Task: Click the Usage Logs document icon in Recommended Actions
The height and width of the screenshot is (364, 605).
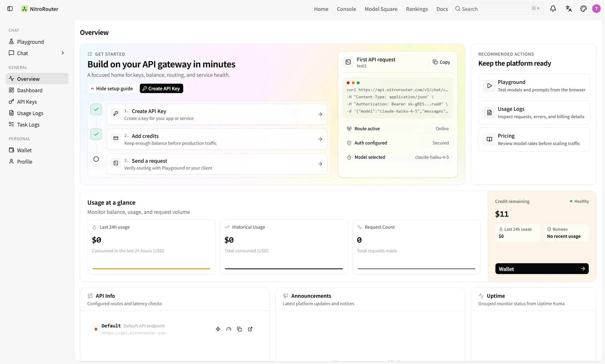Action: (x=489, y=113)
